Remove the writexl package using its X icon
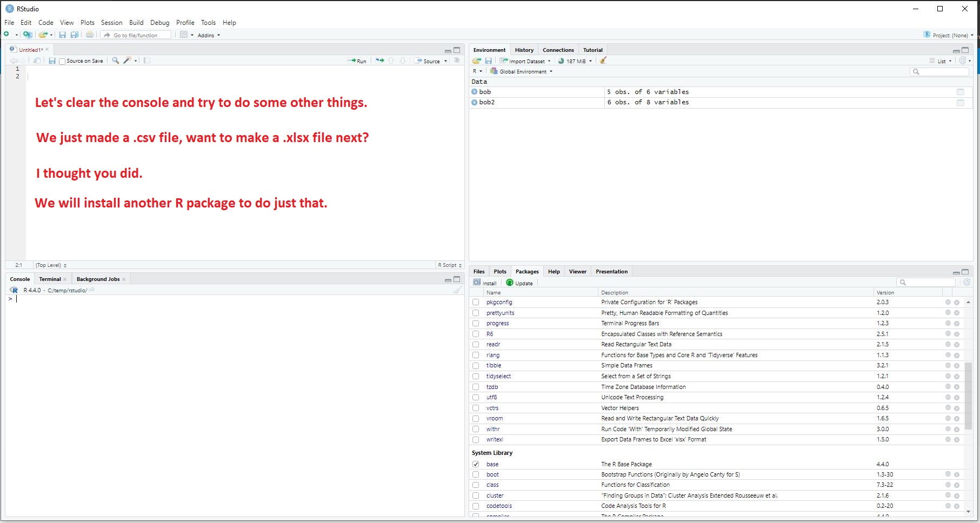Screen dimensions: 980x523 tap(957, 440)
